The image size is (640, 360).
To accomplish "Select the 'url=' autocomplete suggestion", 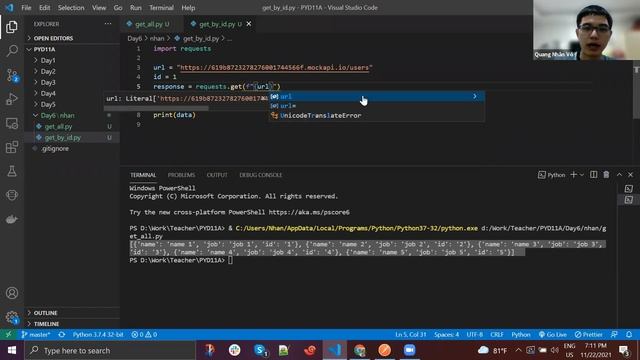I will 376,106.
